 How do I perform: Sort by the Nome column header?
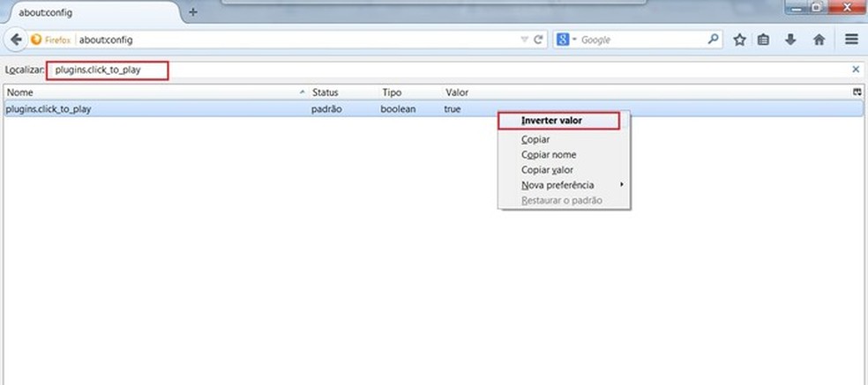(x=156, y=93)
